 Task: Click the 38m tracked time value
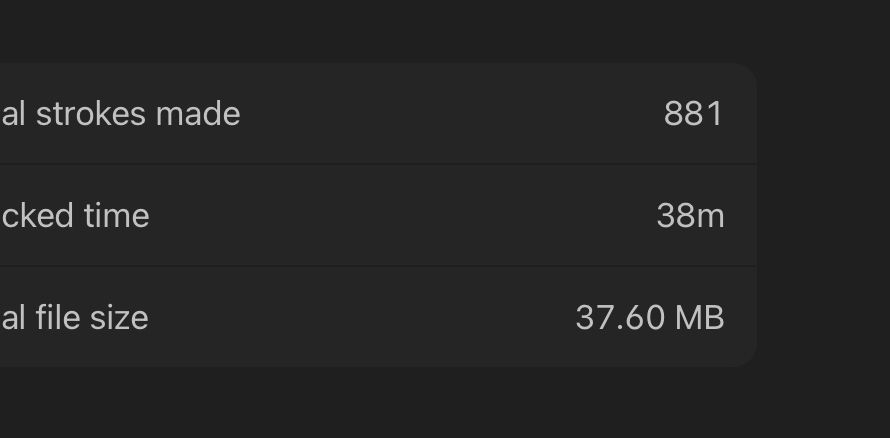click(x=690, y=216)
